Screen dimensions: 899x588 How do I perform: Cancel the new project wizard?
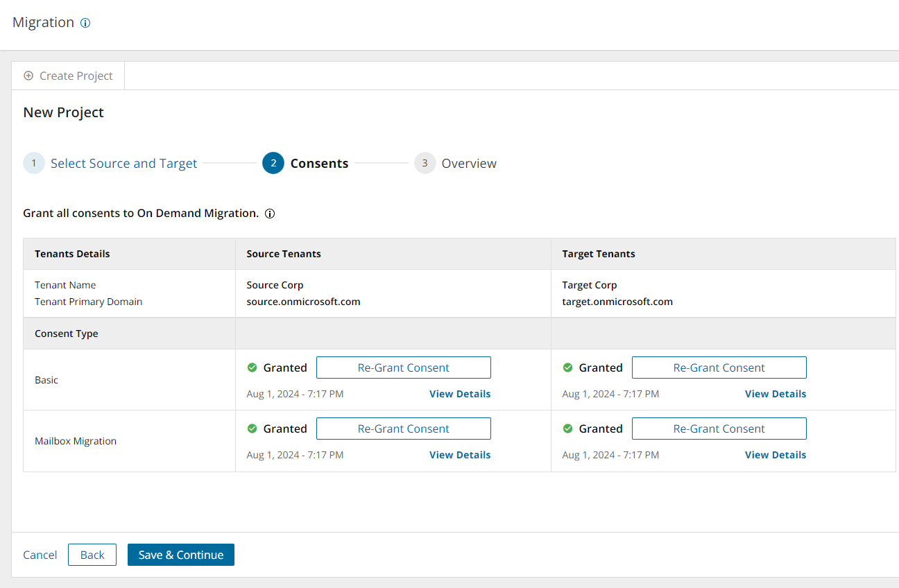[x=40, y=555]
